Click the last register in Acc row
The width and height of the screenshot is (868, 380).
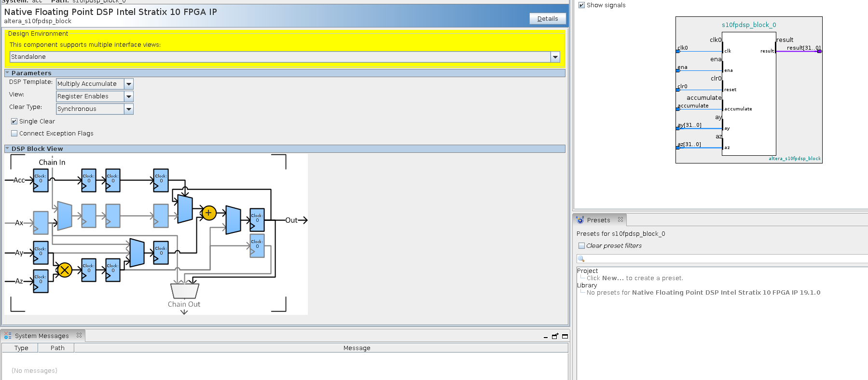(161, 180)
